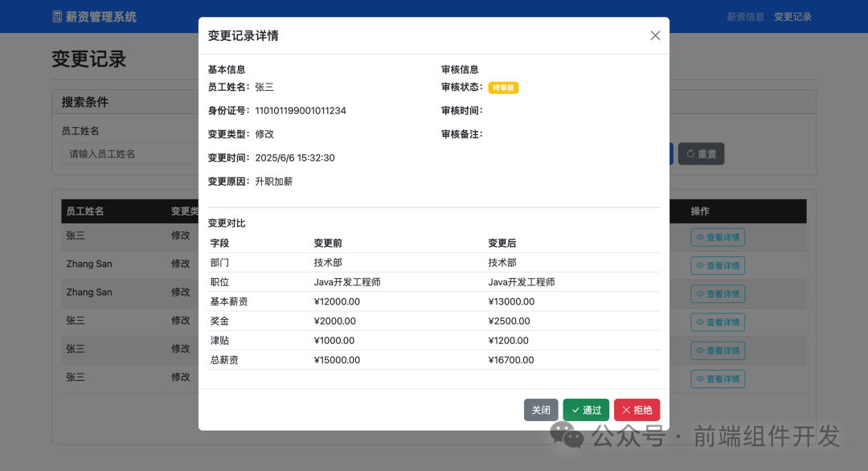Screen dimensions: 868x471
Task: Click the 待审核 status badge
Action: click(503, 88)
